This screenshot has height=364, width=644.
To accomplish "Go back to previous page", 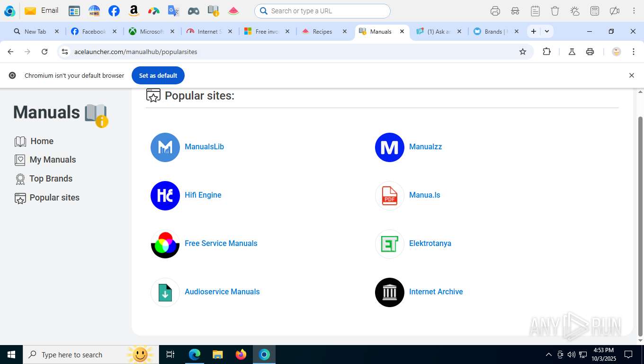I will pyautogui.click(x=10, y=52).
